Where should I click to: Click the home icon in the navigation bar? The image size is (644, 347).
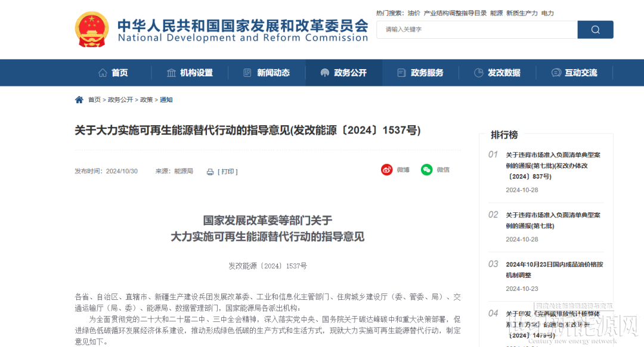[103, 73]
